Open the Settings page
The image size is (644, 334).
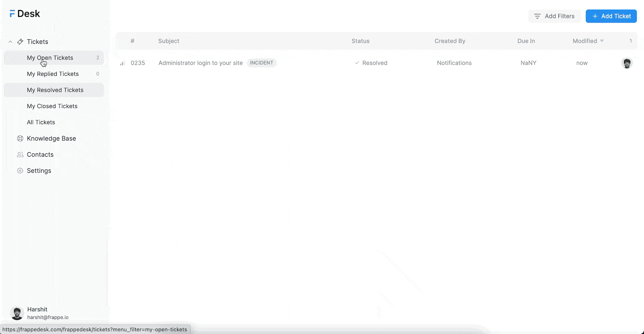tap(39, 171)
